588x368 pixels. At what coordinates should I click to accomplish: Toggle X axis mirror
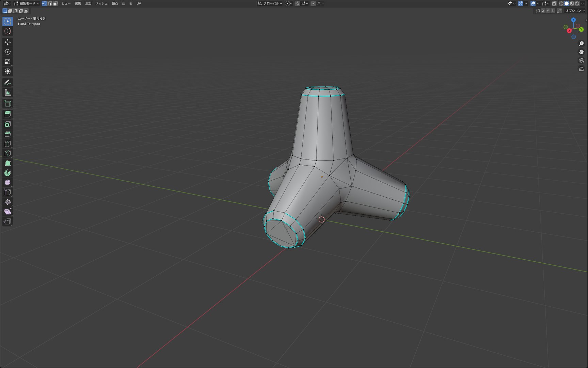(543, 11)
